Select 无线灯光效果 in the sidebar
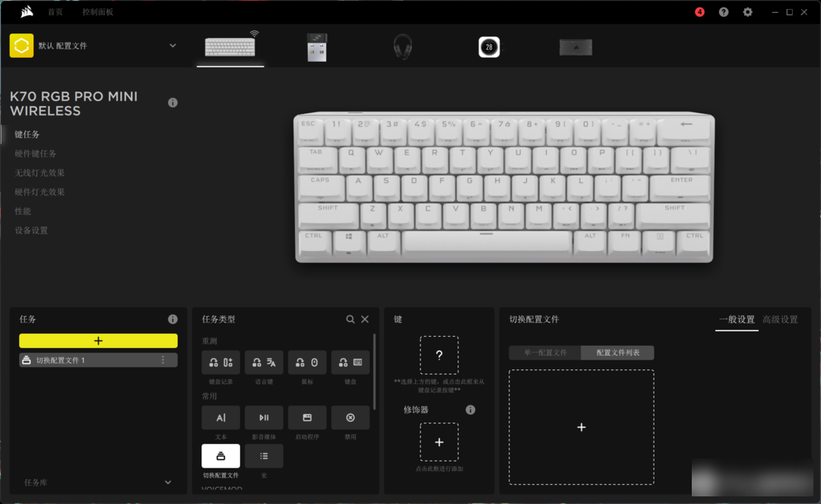821x504 pixels. tap(40, 173)
